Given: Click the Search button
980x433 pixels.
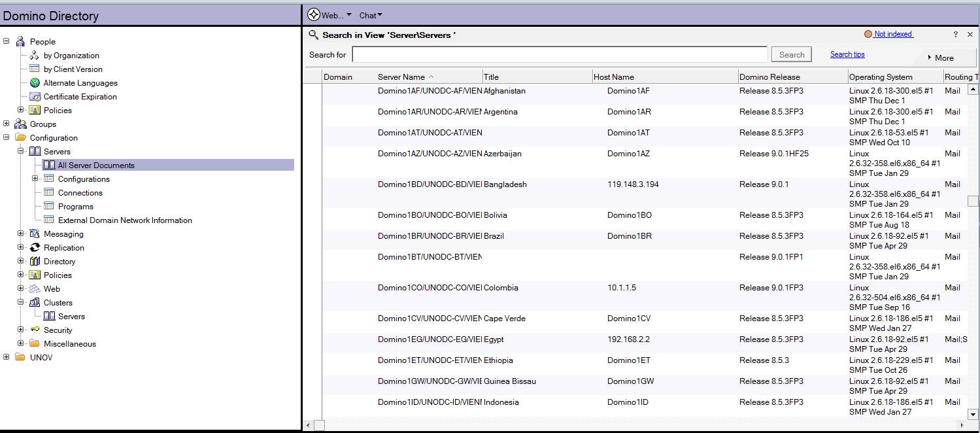Looking at the screenshot, I should tap(792, 55).
